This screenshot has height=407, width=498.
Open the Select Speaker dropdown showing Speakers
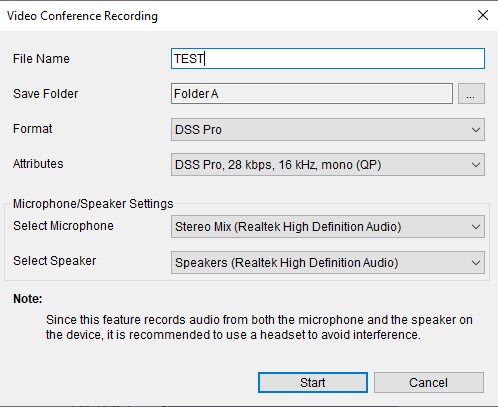click(328, 263)
